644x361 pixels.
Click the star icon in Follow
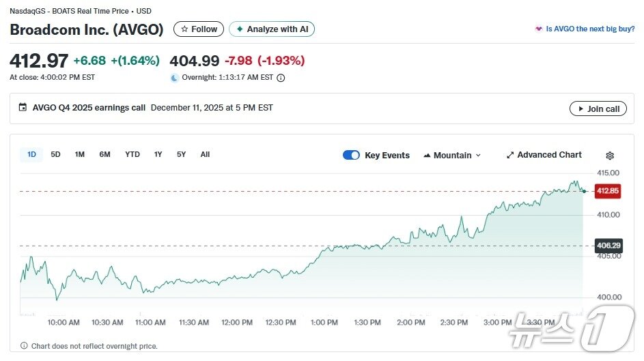(x=184, y=29)
